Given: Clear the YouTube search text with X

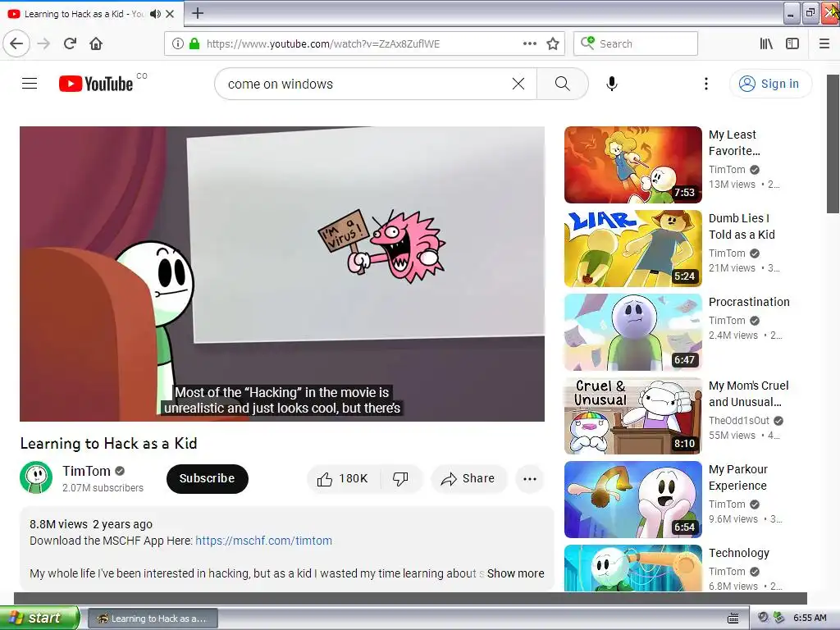Looking at the screenshot, I should coord(518,84).
